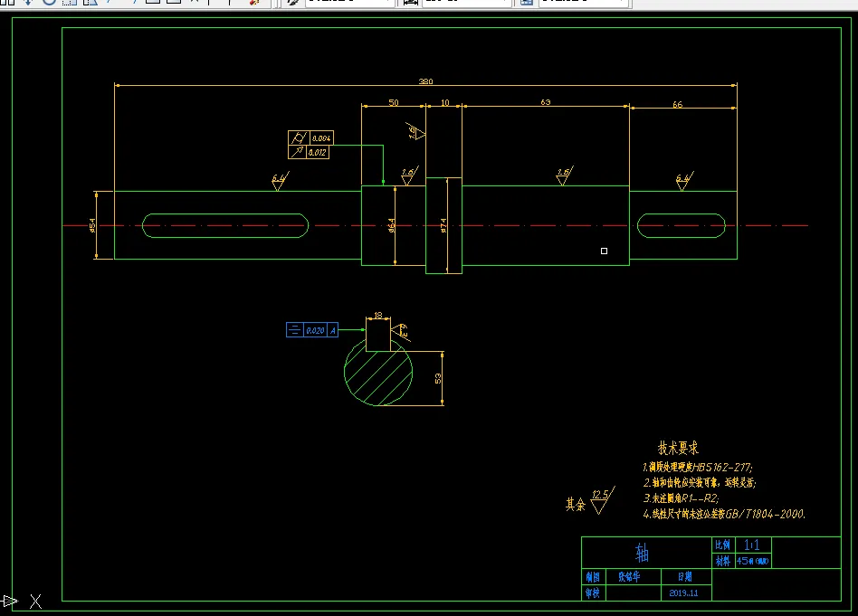This screenshot has height=616, width=858.
Task: Click the ø74 collar diameter dimension
Action: pos(443,225)
